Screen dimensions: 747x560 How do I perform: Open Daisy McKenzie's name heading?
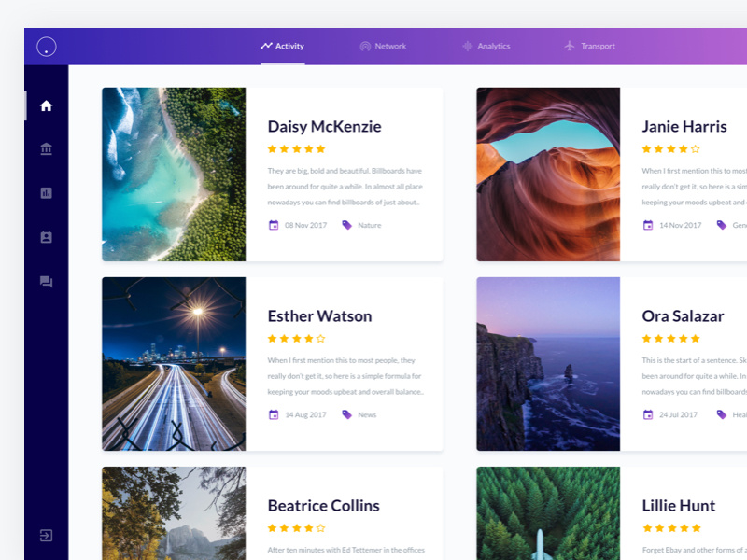coord(324,127)
